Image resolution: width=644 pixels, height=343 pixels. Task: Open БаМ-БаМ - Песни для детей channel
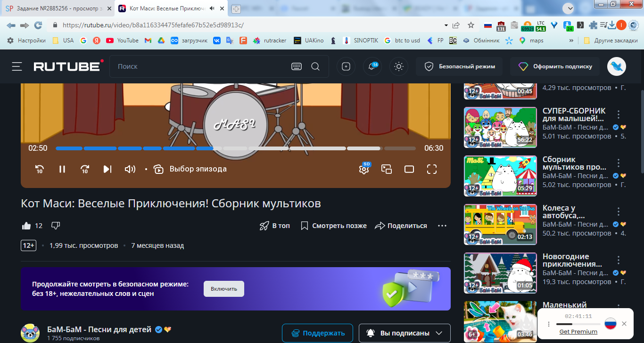(x=99, y=329)
